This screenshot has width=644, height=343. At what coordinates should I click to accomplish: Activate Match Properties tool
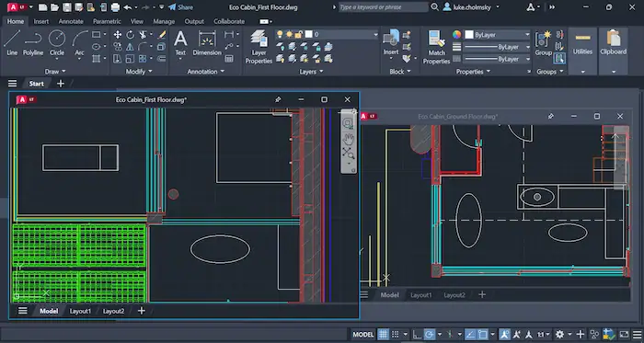tap(437, 47)
